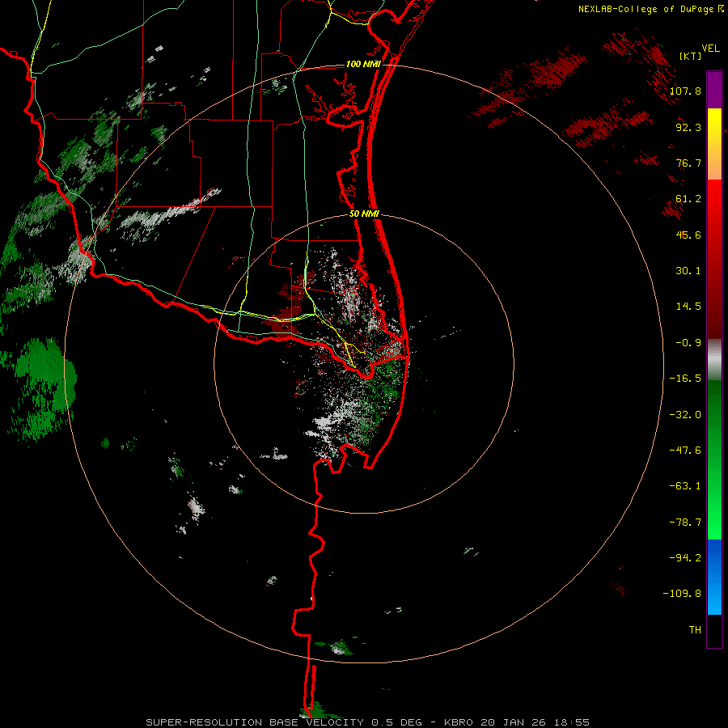Screen dimensions: 728x728
Task: Select the -109.8 scale value
Action: coord(682,594)
